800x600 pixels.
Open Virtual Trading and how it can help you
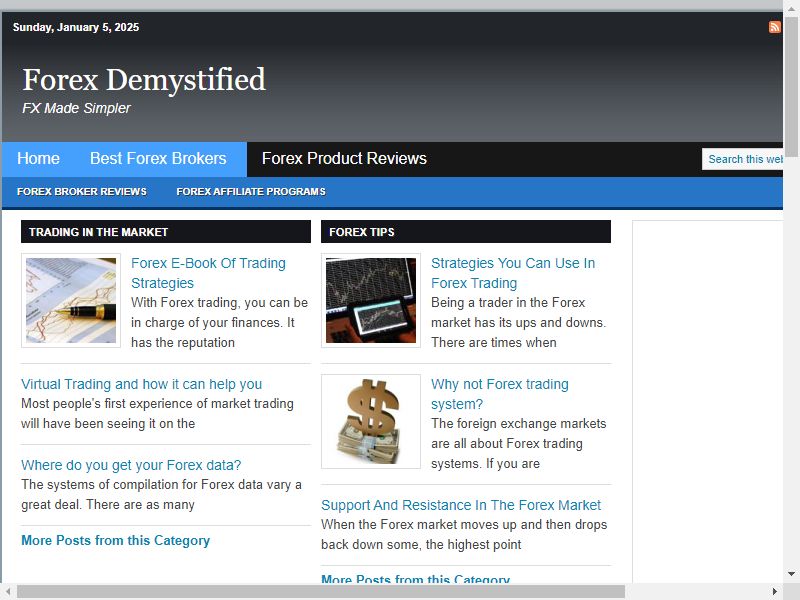coord(141,384)
